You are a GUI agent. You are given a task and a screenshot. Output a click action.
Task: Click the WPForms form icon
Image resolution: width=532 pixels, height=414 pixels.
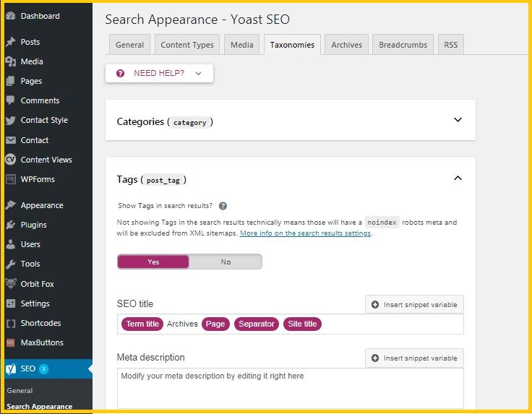click(11, 179)
